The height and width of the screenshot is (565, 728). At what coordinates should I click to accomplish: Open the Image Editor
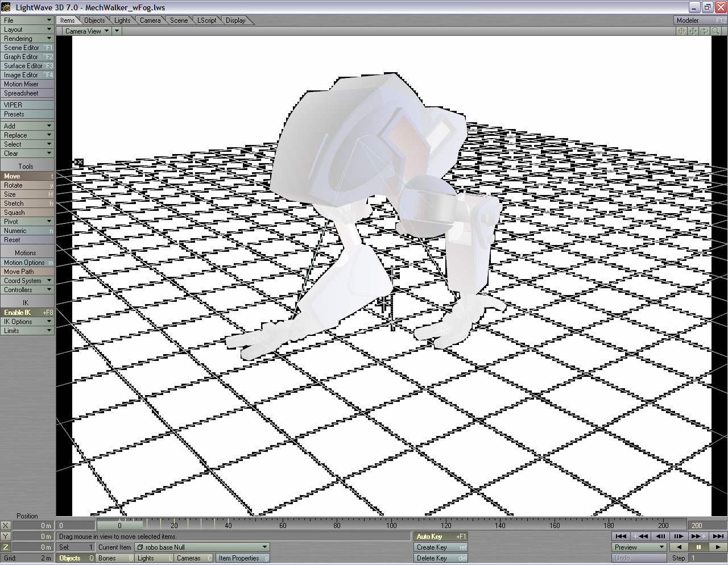click(x=27, y=75)
